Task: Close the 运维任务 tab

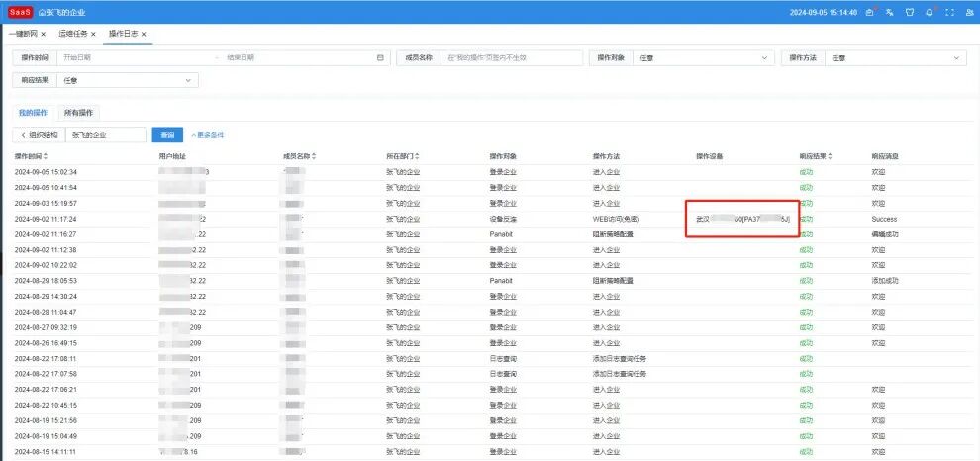Action: coord(93,34)
